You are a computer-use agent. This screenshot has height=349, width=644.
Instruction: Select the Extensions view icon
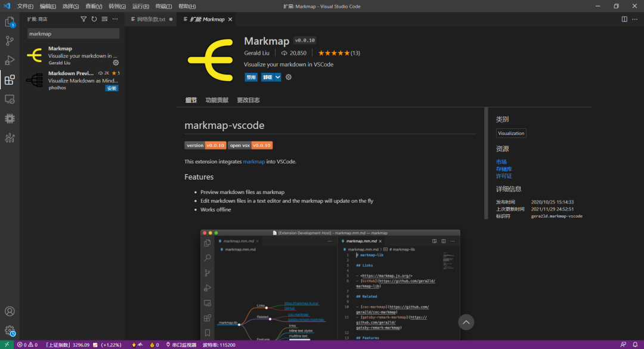10,80
